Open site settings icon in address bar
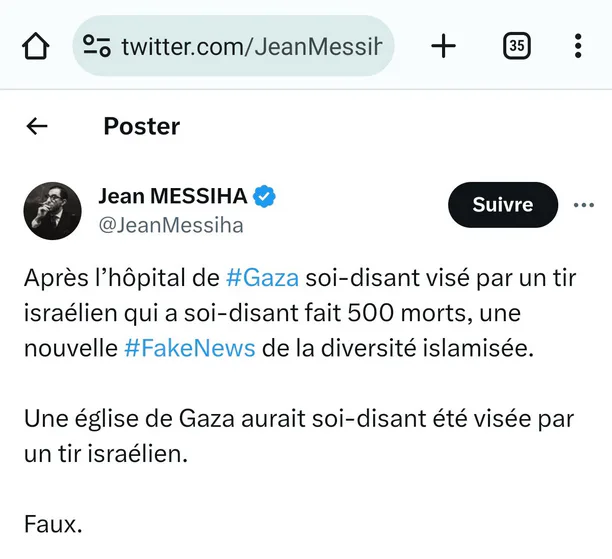612x559 pixels. (x=96, y=46)
